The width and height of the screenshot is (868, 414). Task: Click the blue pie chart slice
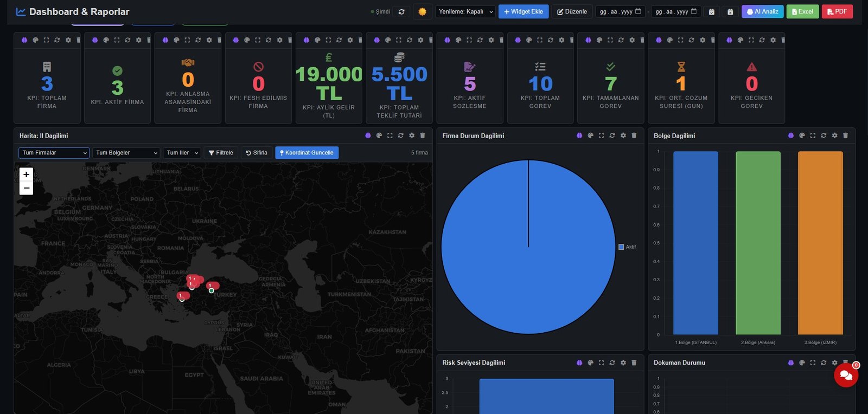pos(528,247)
